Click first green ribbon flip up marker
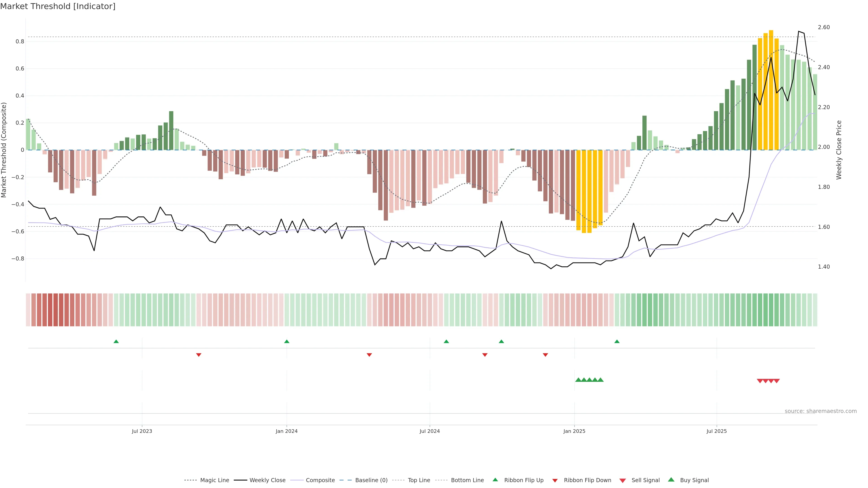The width and height of the screenshot is (868, 488). click(x=116, y=342)
